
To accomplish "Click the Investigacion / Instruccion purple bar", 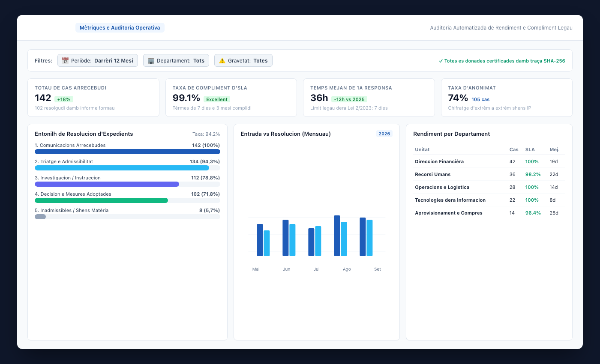I will [x=107, y=184].
